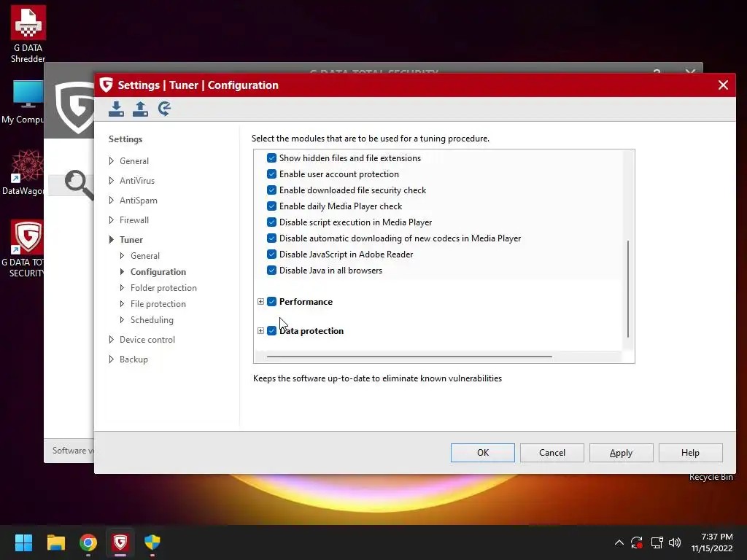Click the Cancel button
Image resolution: width=747 pixels, height=560 pixels.
click(x=551, y=452)
